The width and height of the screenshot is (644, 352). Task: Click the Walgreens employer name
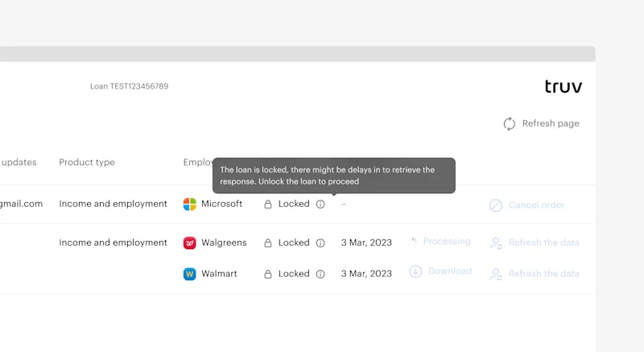[x=224, y=242]
